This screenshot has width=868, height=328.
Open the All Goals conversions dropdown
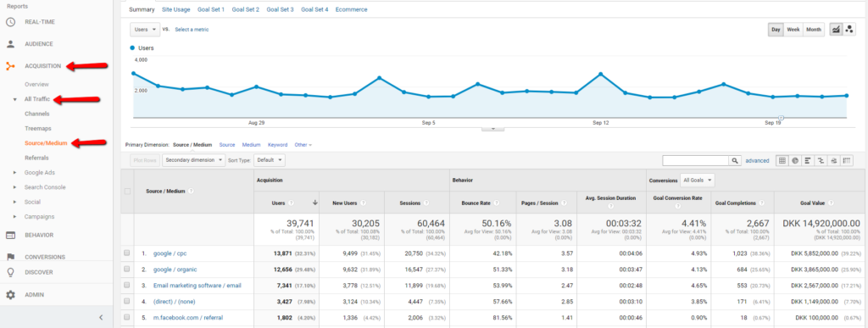(x=698, y=180)
